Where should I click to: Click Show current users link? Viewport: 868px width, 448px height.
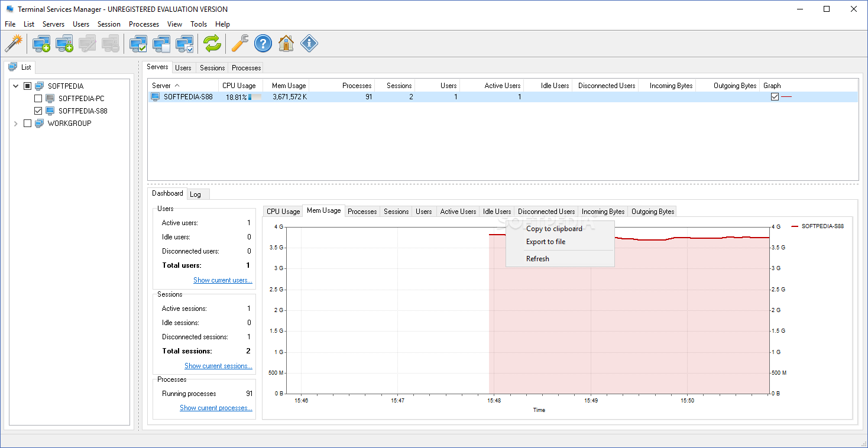point(223,280)
